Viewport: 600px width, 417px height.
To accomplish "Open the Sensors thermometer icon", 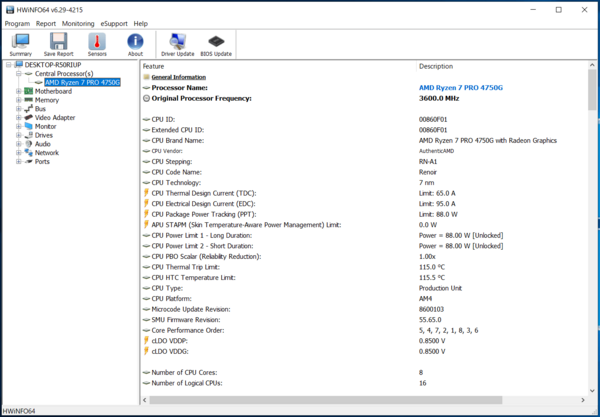I will coord(97,43).
